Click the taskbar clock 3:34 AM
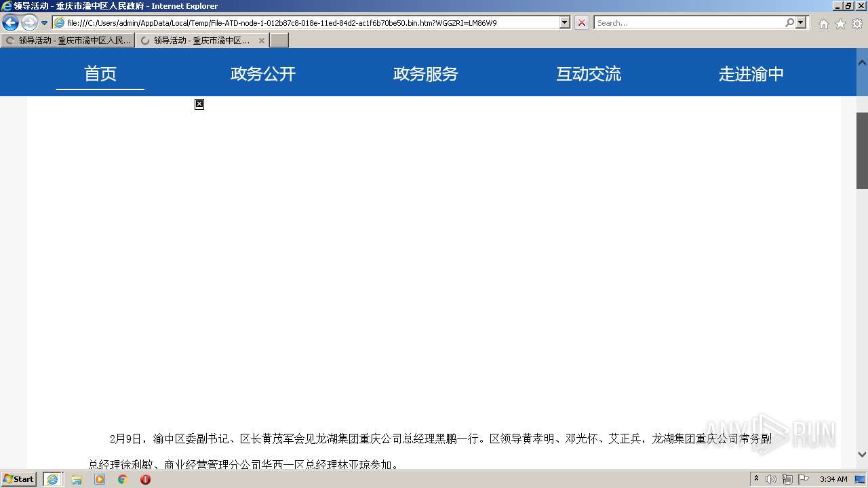Viewport: 868px width, 488px height. [x=833, y=479]
